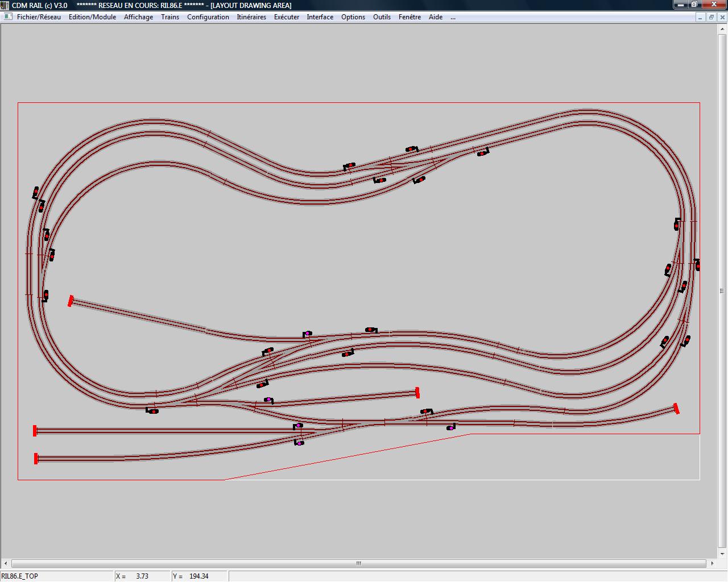Select the red buffer stop ending middle short siding
The image size is (728, 582).
pos(417,392)
